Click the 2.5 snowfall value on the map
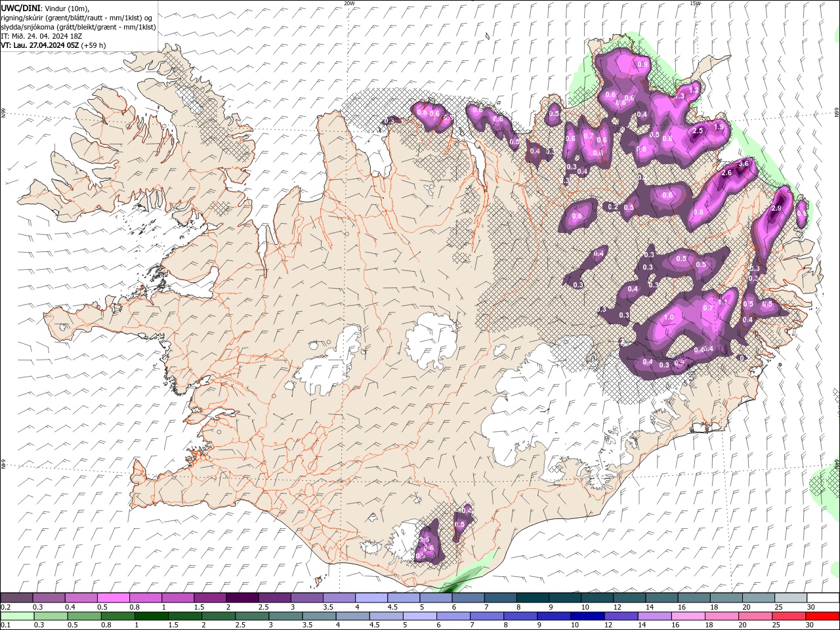 click(698, 131)
